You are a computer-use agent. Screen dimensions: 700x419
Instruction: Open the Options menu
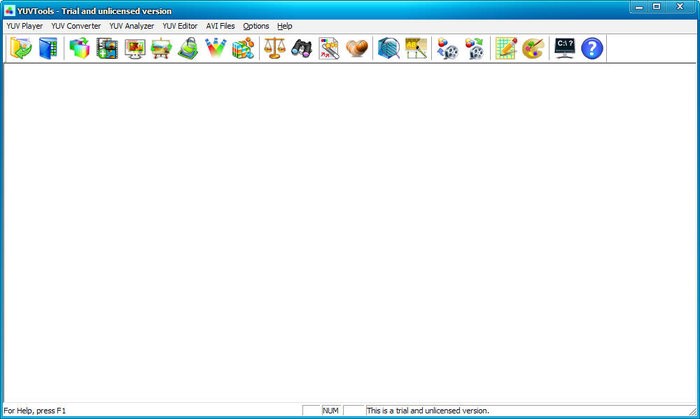click(256, 26)
